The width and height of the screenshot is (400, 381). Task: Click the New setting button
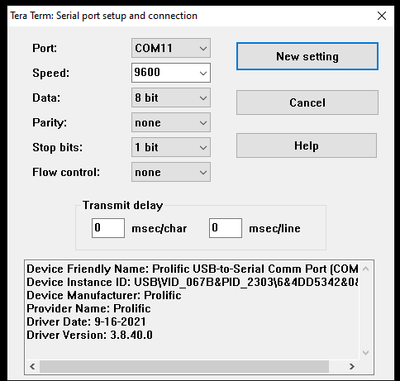point(307,56)
